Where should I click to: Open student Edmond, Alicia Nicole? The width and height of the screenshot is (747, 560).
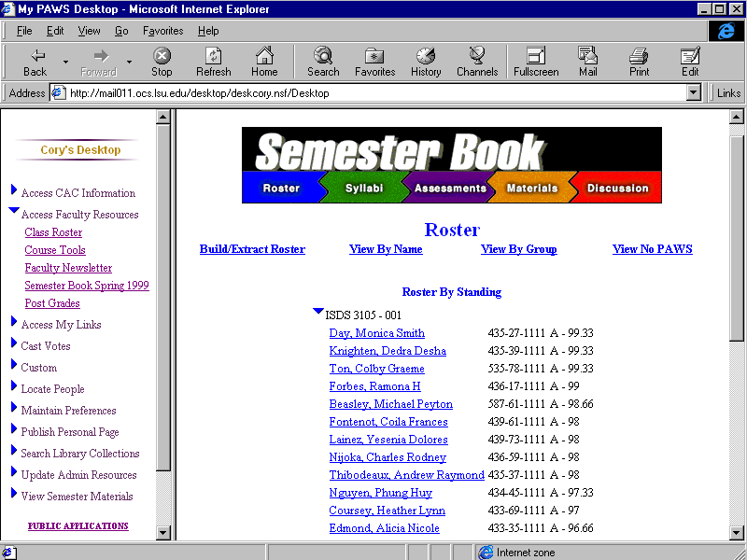pos(384,528)
